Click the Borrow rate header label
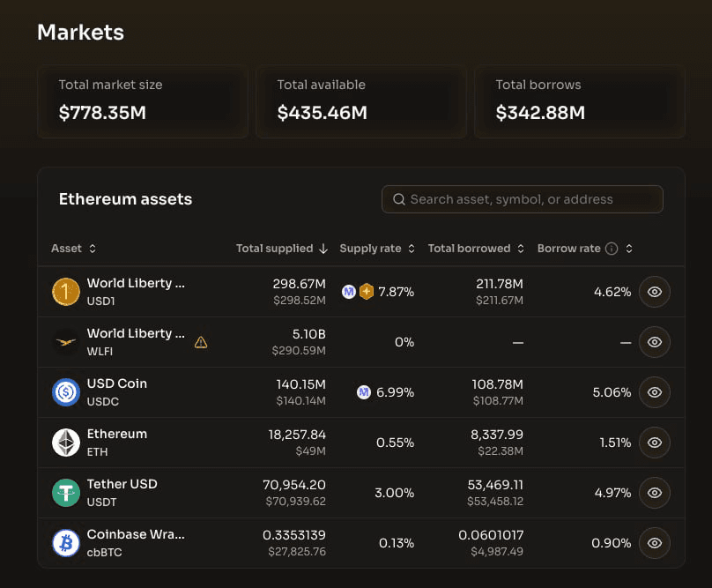712x588 pixels. click(569, 249)
